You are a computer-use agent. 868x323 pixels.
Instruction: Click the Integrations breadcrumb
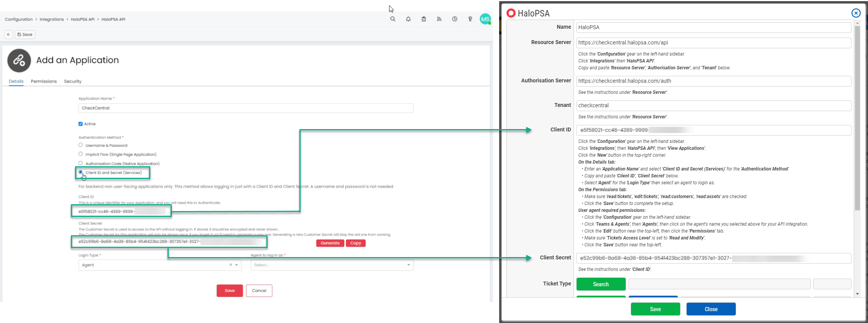[52, 19]
